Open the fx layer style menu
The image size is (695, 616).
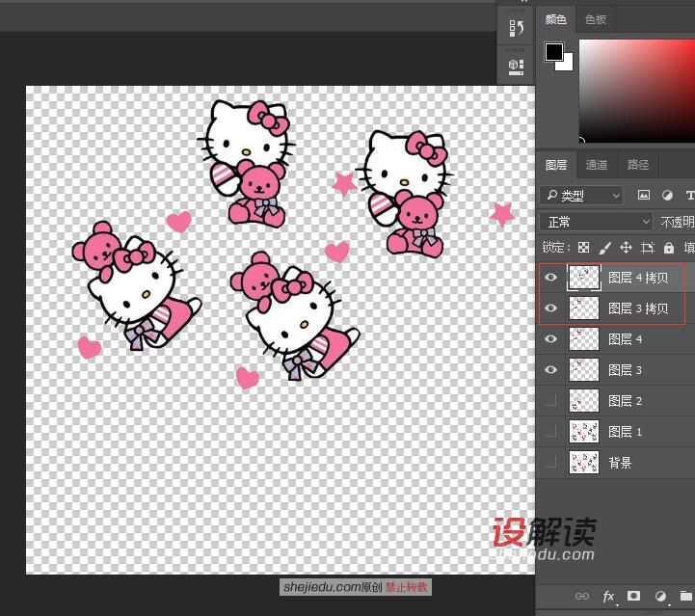point(608,597)
